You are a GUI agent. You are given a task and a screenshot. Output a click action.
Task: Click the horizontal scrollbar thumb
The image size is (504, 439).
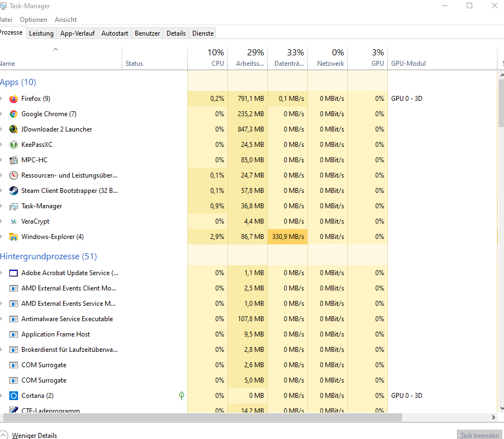click(x=203, y=417)
